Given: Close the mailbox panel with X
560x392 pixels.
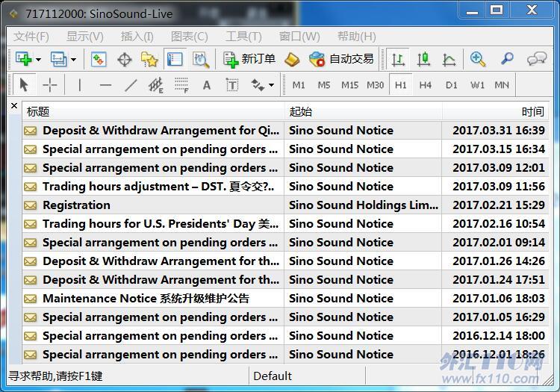Looking at the screenshot, I should (14, 106).
